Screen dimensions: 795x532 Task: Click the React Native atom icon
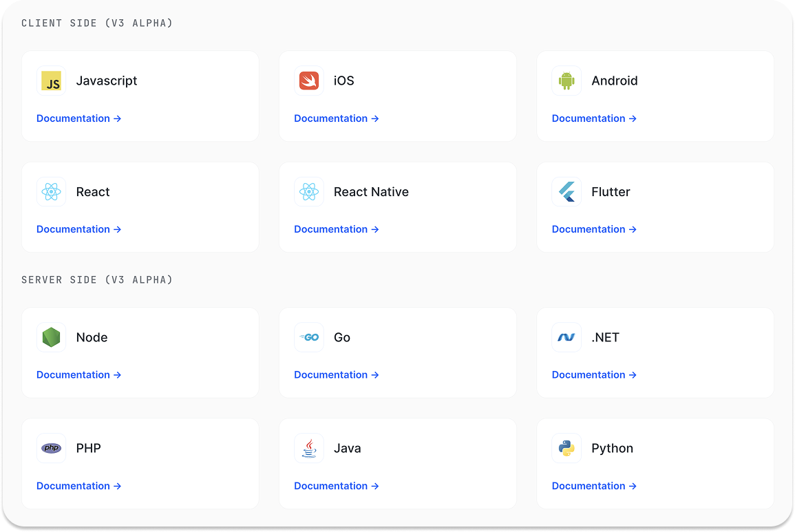(309, 192)
